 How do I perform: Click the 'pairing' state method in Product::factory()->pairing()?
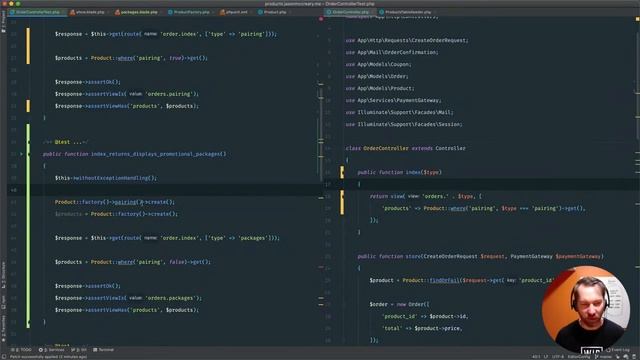pos(125,202)
